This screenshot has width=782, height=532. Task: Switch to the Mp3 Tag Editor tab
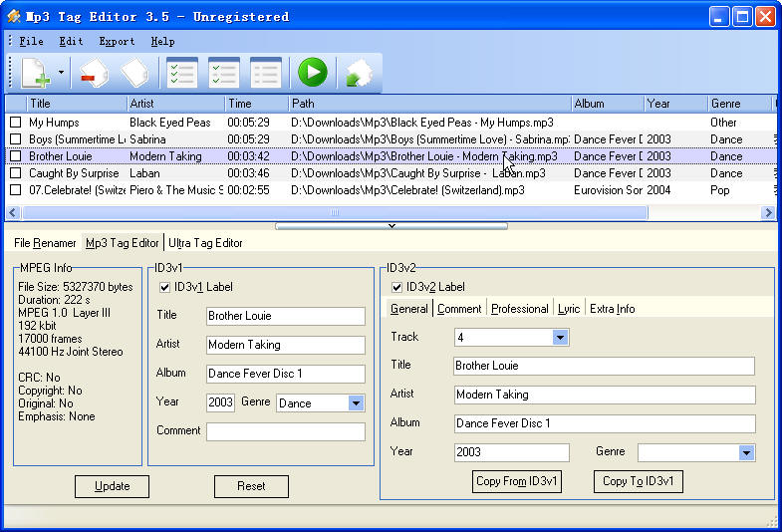pos(123,243)
